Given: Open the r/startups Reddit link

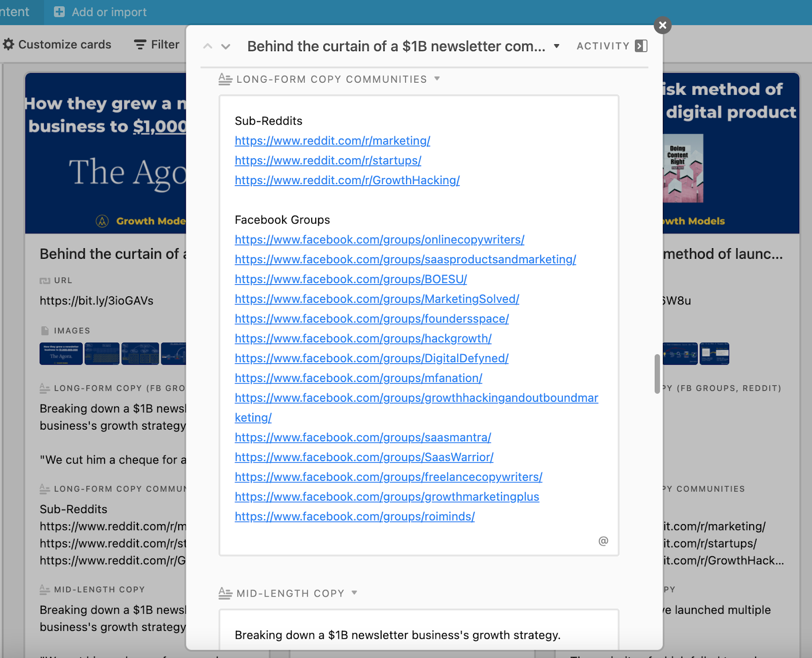Looking at the screenshot, I should tap(328, 160).
